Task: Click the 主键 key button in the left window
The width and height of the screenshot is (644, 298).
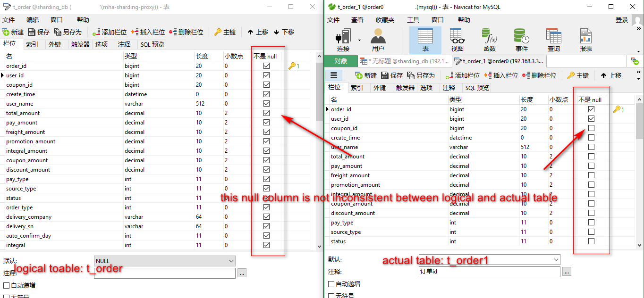Action: (x=225, y=32)
